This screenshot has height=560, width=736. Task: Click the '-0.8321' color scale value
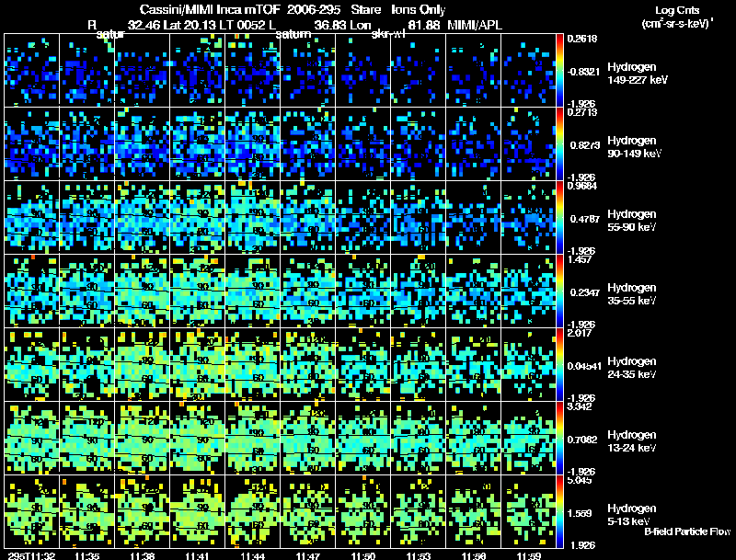583,72
